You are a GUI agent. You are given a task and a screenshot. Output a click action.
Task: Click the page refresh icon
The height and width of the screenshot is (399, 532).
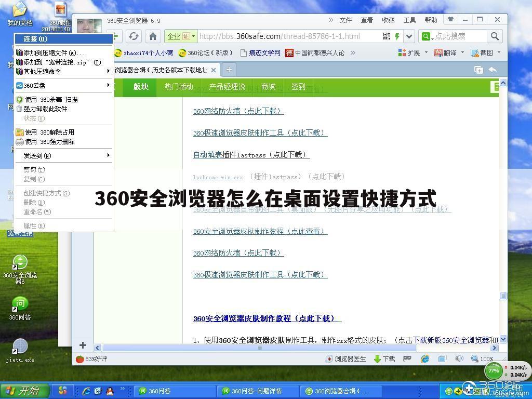[134, 36]
